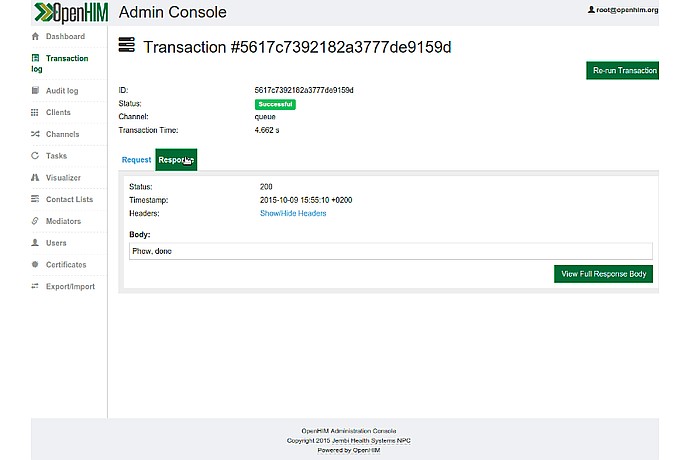Open the Channels section

pos(62,134)
